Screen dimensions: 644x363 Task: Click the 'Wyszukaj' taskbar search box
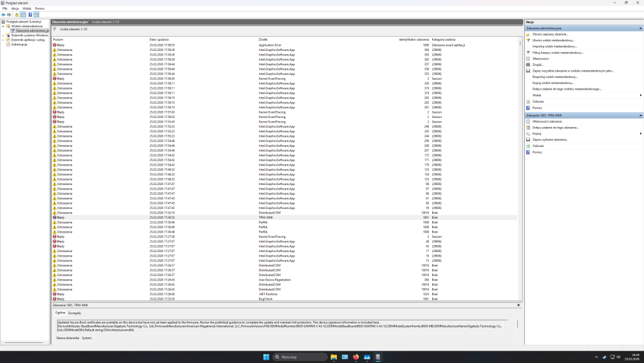[x=300, y=357]
